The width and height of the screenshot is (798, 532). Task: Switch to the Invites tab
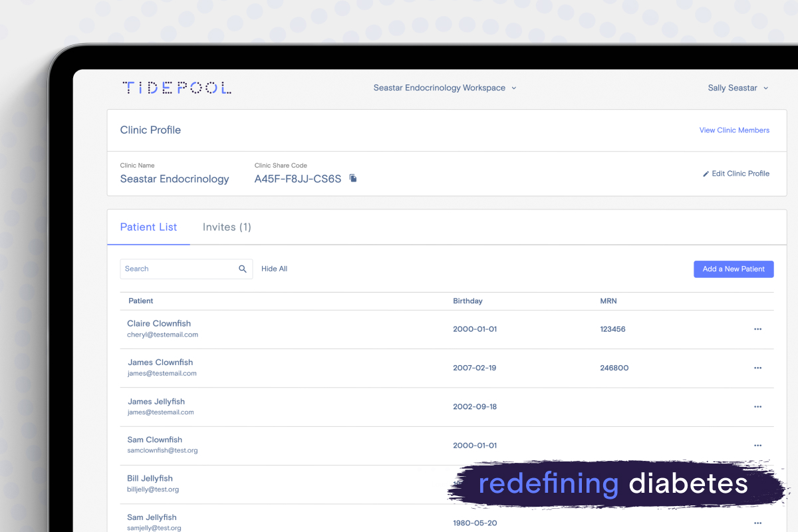[x=227, y=227]
